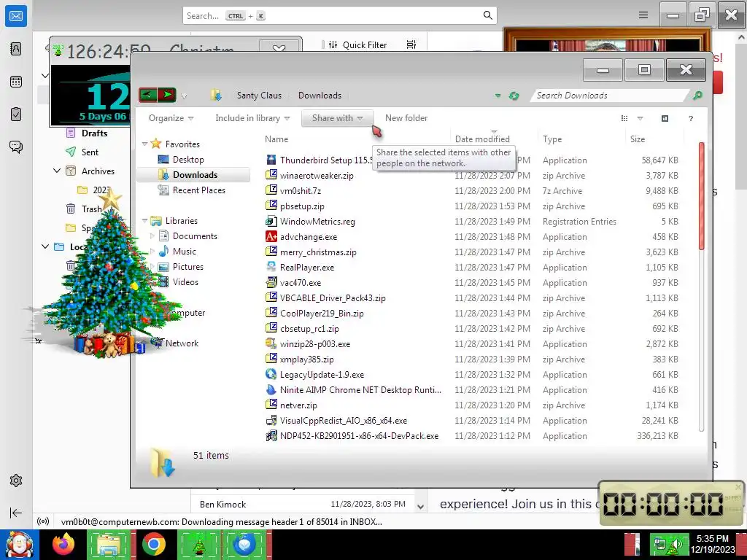Viewport: 747px width, 560px height.
Task: Collapse Thunderbird spaces toolbar arrow
Action: (x=16, y=513)
